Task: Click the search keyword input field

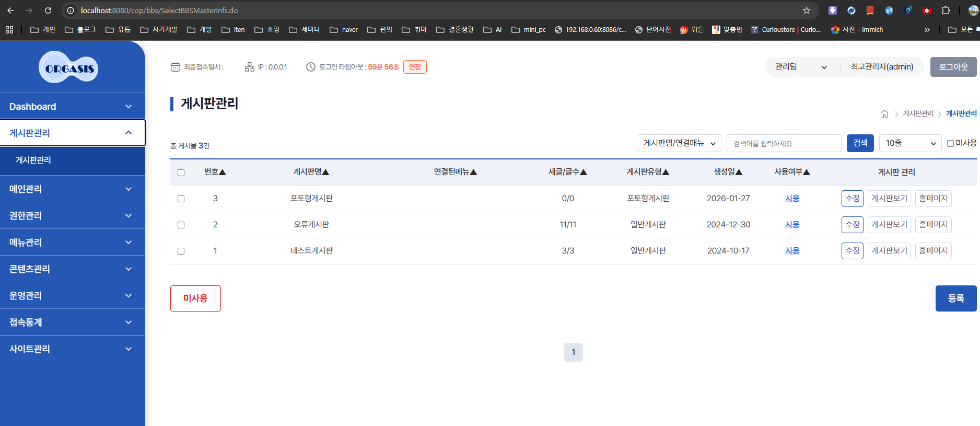Action: tap(783, 143)
